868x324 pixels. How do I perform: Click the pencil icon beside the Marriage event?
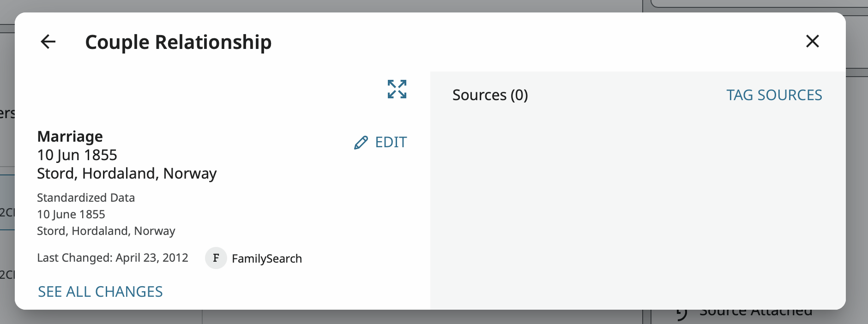click(x=361, y=143)
